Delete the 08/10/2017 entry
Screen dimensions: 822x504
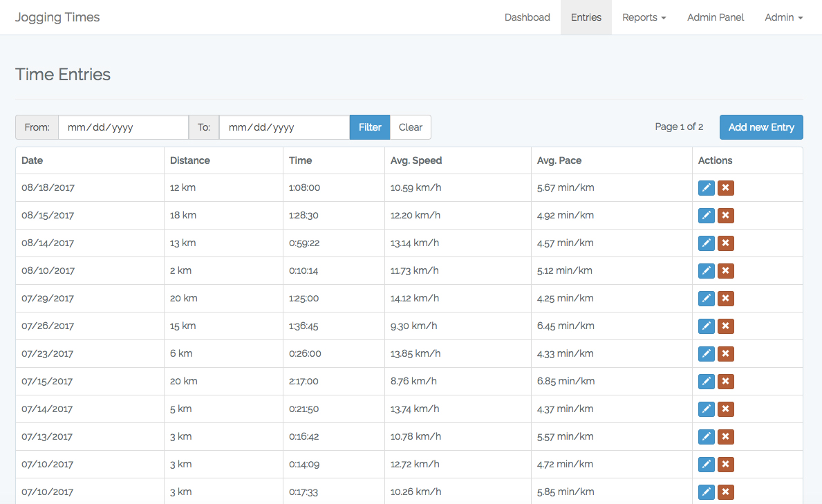click(725, 270)
